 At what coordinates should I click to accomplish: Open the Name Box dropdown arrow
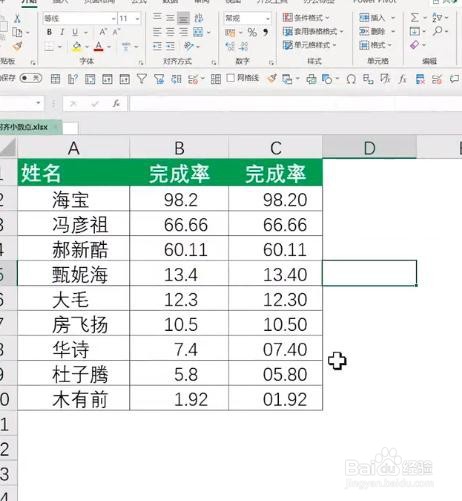click(38, 103)
